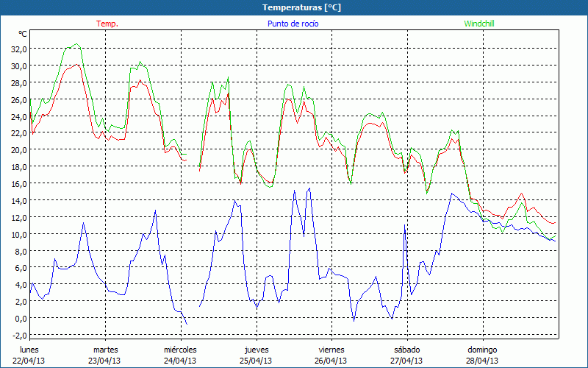Click the 28/04/13 date on the x-axis
The image size is (588, 368).
point(483,361)
